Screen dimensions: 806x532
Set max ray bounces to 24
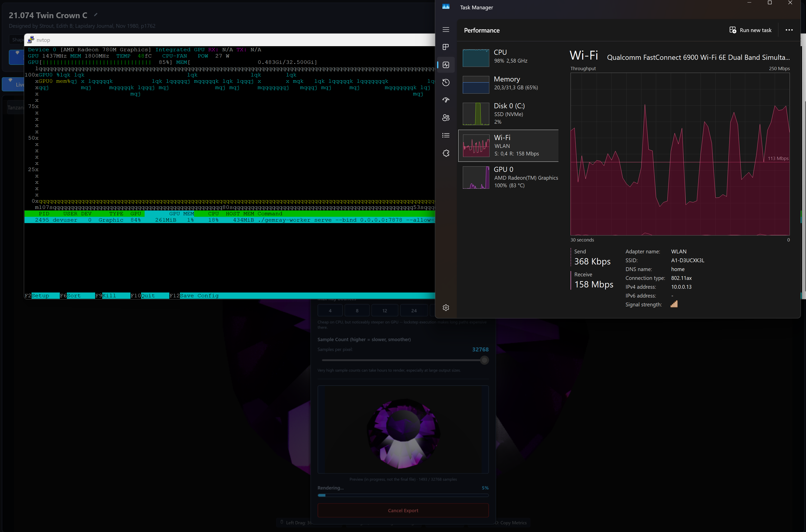pos(414,310)
